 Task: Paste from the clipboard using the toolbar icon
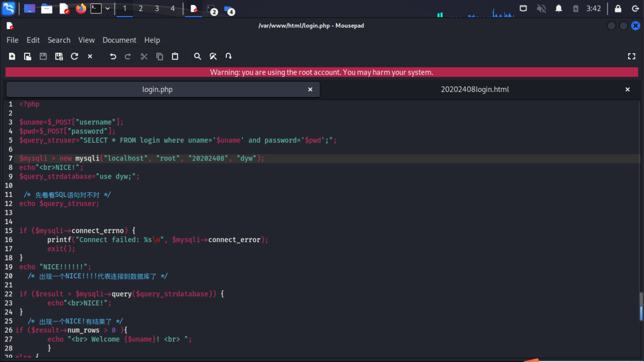(175, 56)
